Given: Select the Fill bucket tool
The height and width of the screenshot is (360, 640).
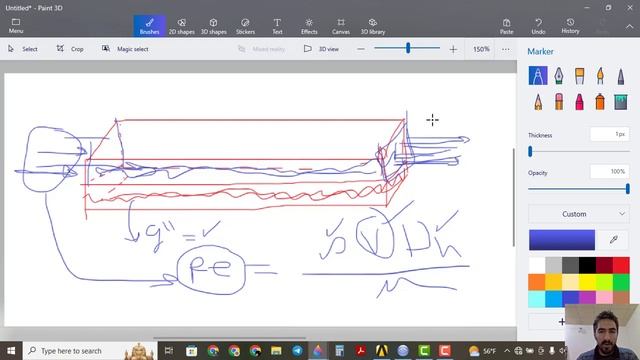Looking at the screenshot, I should pos(621,102).
